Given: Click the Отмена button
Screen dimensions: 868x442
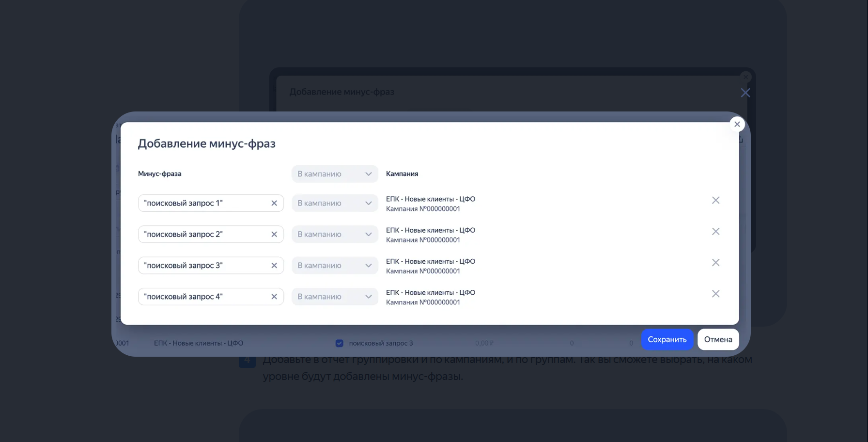Looking at the screenshot, I should click(718, 339).
